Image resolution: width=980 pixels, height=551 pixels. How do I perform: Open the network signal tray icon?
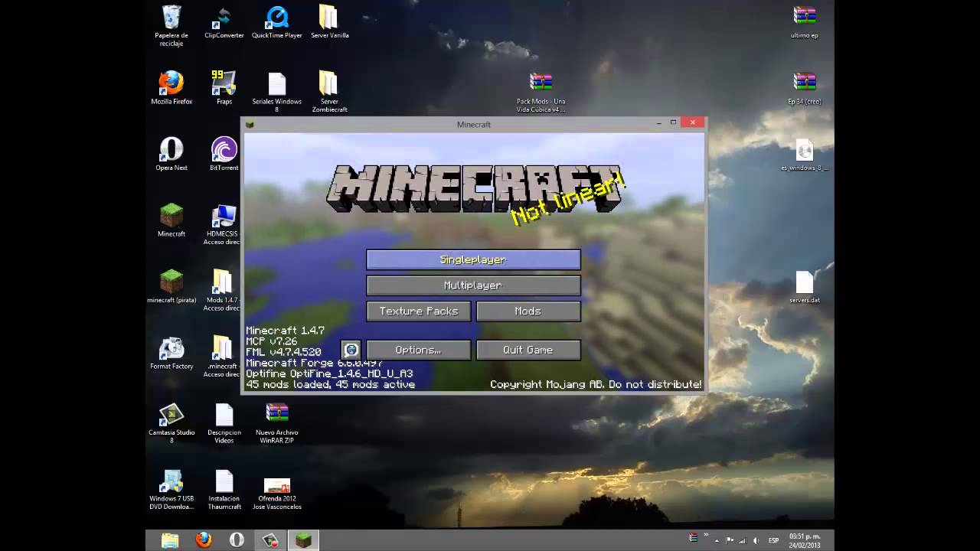coord(742,540)
